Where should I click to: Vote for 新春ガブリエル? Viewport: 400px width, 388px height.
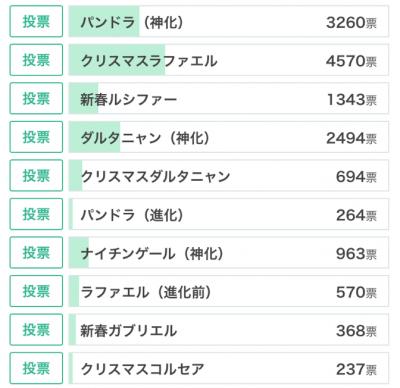click(36, 329)
